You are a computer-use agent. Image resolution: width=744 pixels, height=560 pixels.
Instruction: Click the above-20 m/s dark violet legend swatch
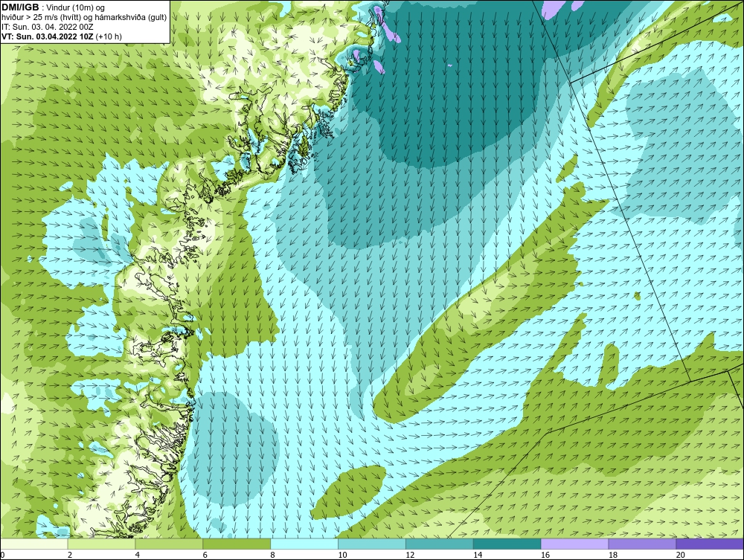point(710,544)
